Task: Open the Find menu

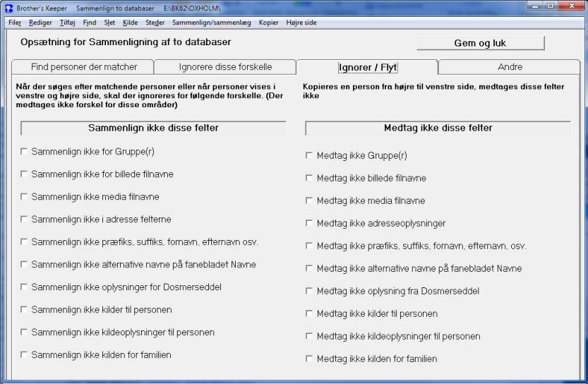Action: pos(90,23)
